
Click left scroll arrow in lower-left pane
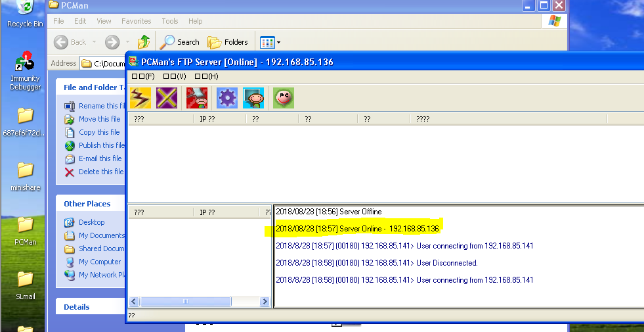tap(134, 302)
